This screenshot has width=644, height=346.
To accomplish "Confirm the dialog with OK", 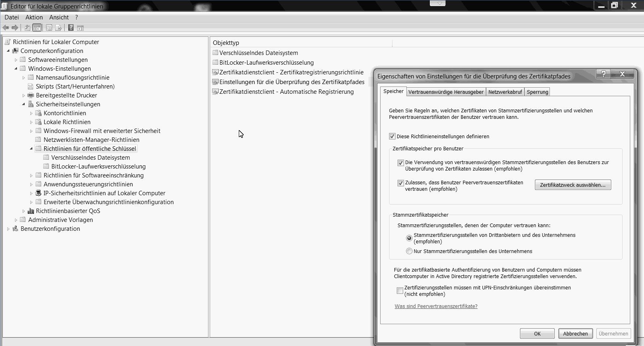I will tap(537, 333).
